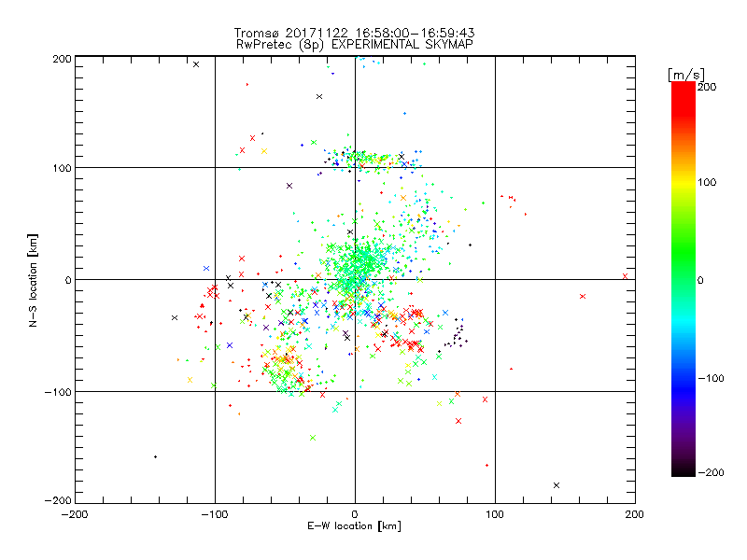The height and width of the screenshot is (560, 747).
Task: Click the y-axis tick label '-100'
Action: (58, 392)
